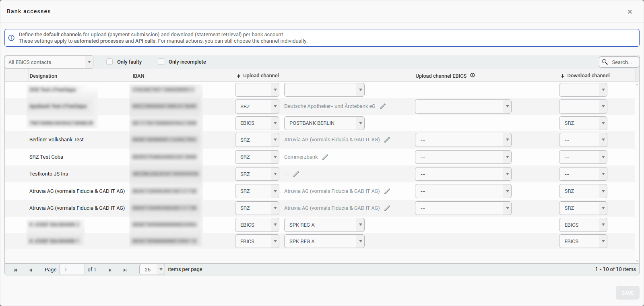The width and height of the screenshot is (644, 306).
Task: Open Upload channel EBICS dropdown in Testkonto JS Ins row
Action: coord(463,174)
